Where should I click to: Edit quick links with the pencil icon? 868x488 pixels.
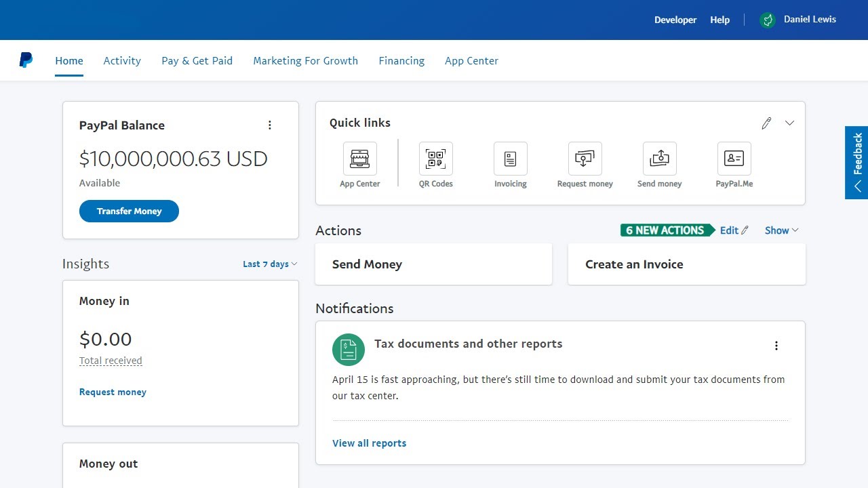(x=766, y=123)
